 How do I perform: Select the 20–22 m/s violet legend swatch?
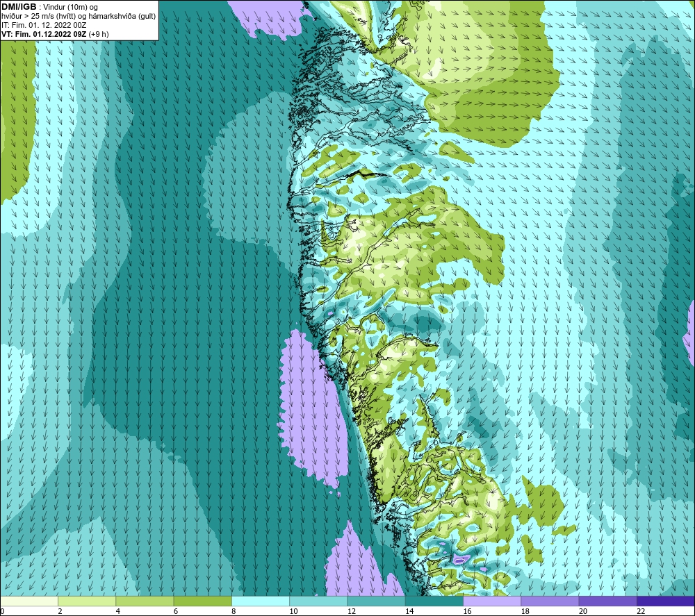pos(607,601)
